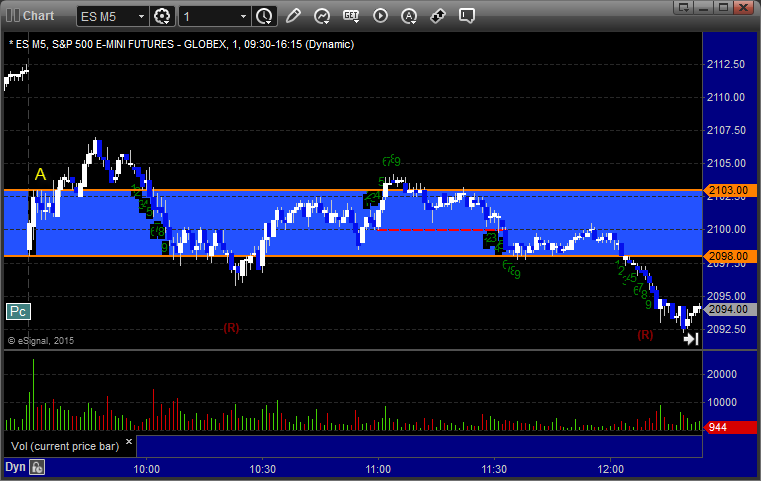Close the Vol (current price bar) study pane
Image resolution: width=761 pixels, height=481 pixels.
pyautogui.click(x=129, y=442)
